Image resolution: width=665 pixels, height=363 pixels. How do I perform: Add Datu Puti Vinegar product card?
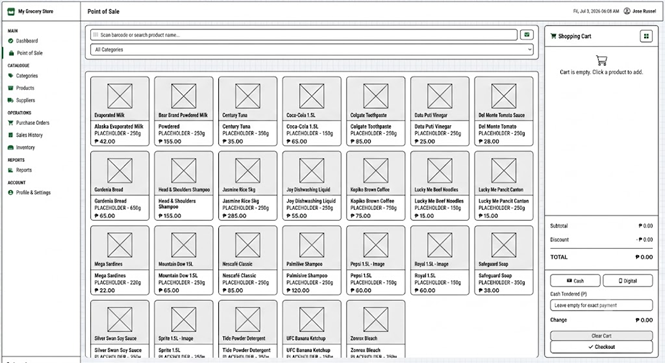440,112
